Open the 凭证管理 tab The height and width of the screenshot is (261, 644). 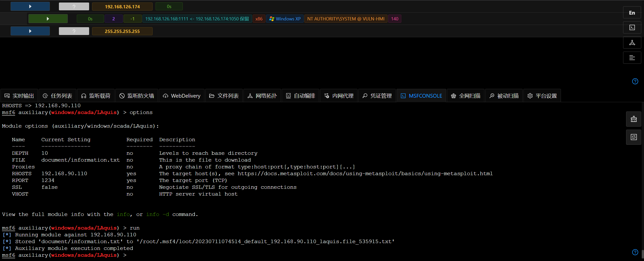377,96
